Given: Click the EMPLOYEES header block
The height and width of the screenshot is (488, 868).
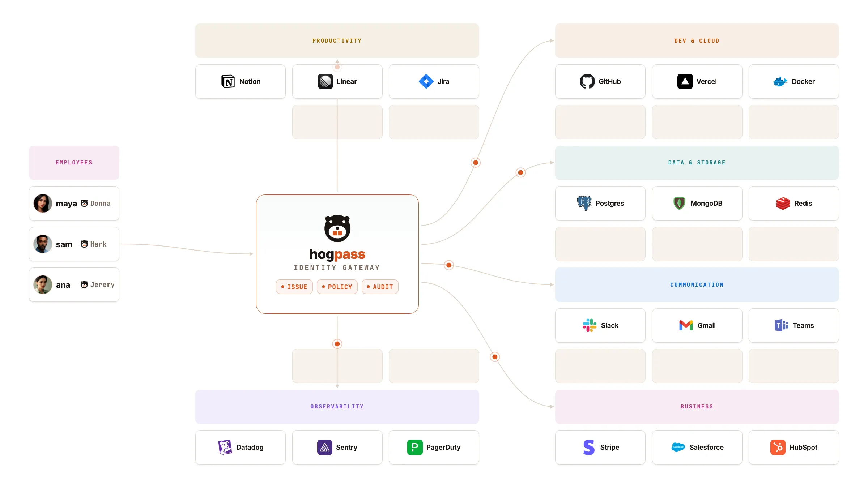Looking at the screenshot, I should click(x=74, y=163).
